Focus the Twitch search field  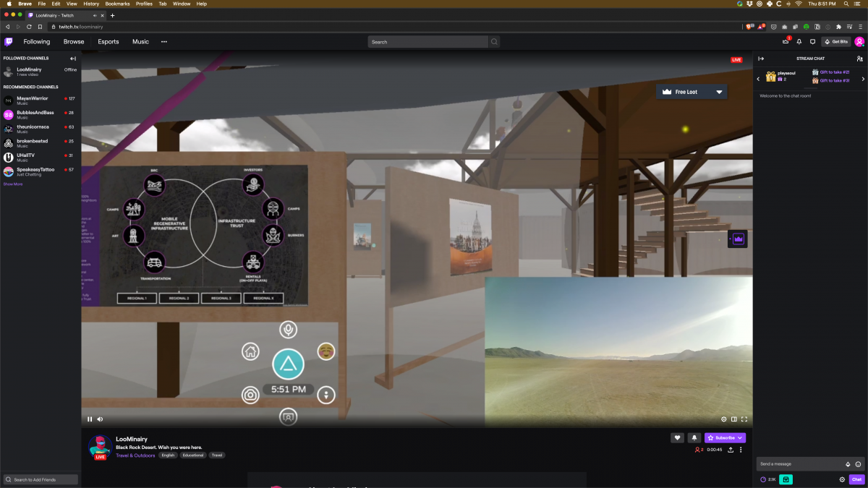(x=428, y=42)
